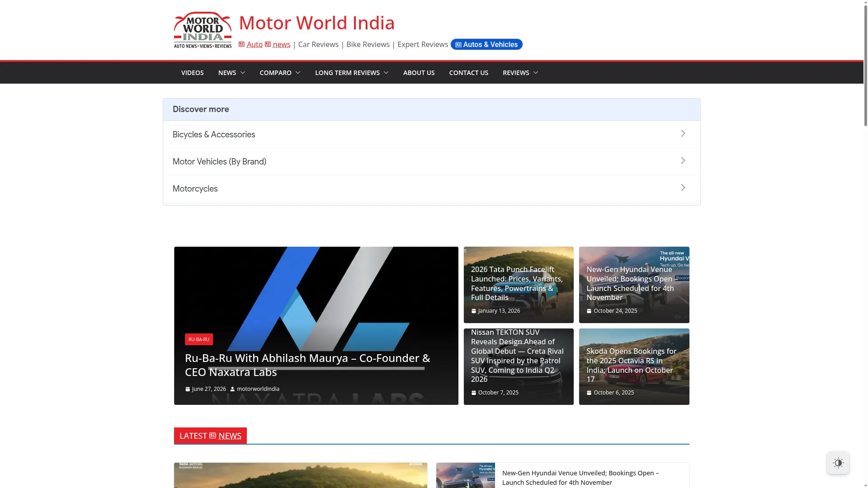Click the motorworldindia author link
The height and width of the screenshot is (488, 868).
tap(258, 389)
